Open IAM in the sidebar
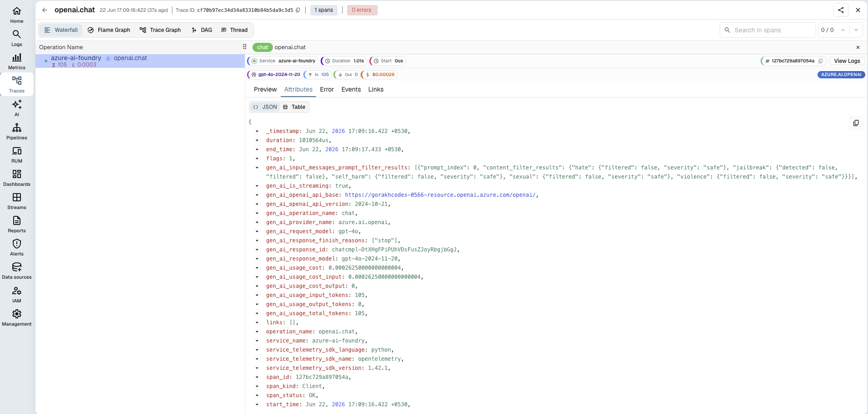This screenshot has width=868, height=414. 17,294
